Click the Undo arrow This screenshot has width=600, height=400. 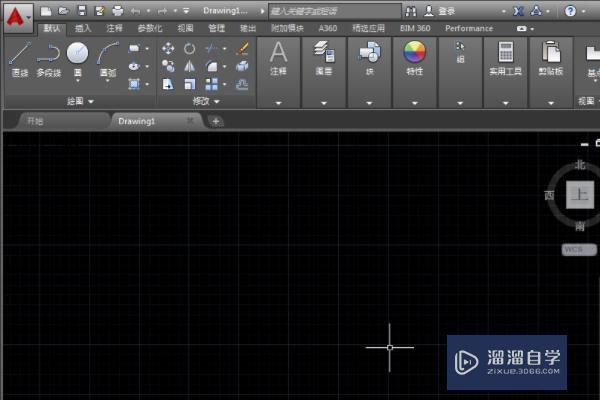point(135,11)
